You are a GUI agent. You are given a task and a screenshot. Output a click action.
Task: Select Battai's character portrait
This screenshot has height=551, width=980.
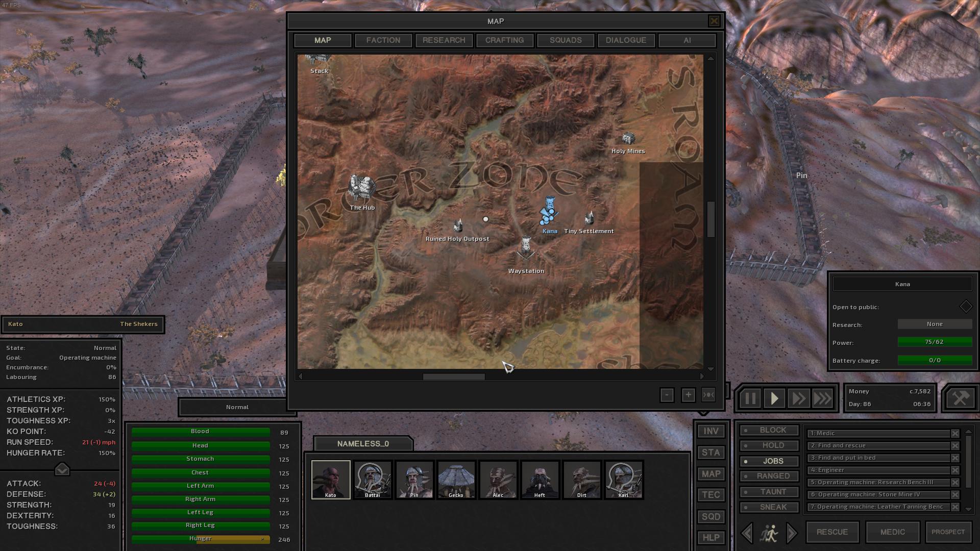pyautogui.click(x=373, y=480)
